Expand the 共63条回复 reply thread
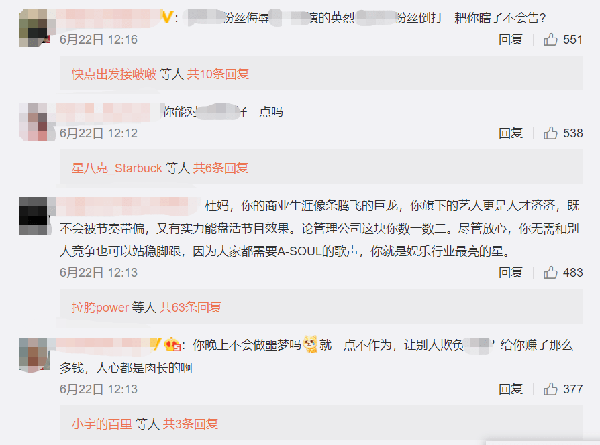This screenshot has width=600, height=445. coord(190,307)
